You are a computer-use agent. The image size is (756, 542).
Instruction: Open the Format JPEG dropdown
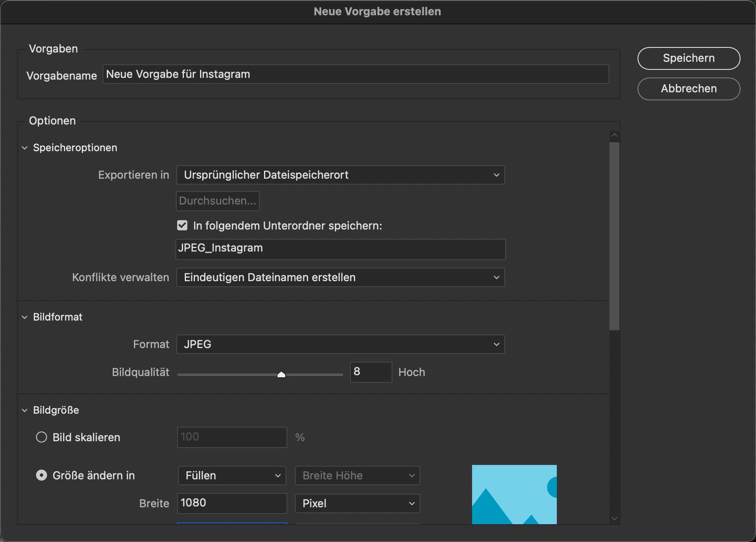coord(340,344)
